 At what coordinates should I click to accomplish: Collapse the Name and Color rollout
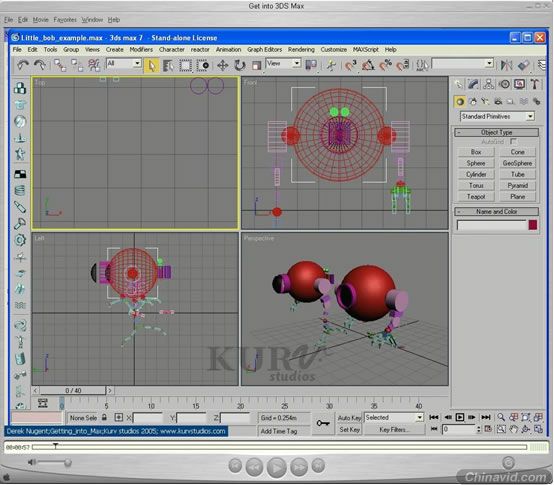(x=496, y=212)
